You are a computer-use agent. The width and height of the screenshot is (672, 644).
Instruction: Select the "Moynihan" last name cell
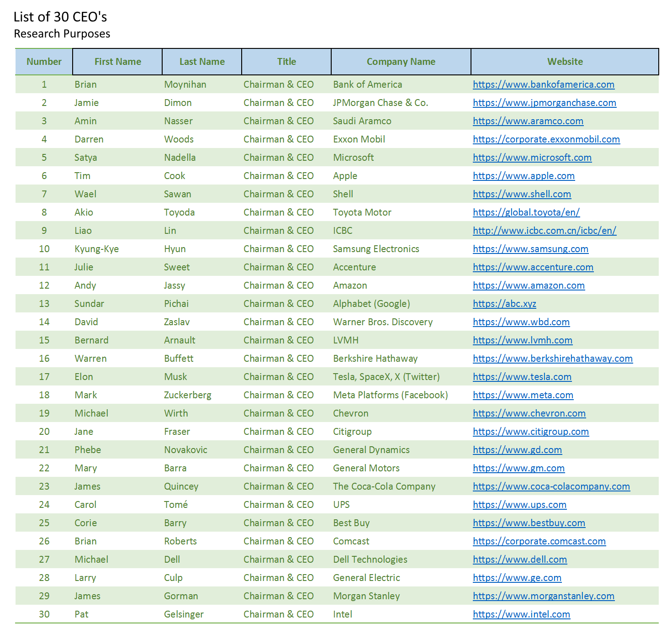[x=185, y=84]
